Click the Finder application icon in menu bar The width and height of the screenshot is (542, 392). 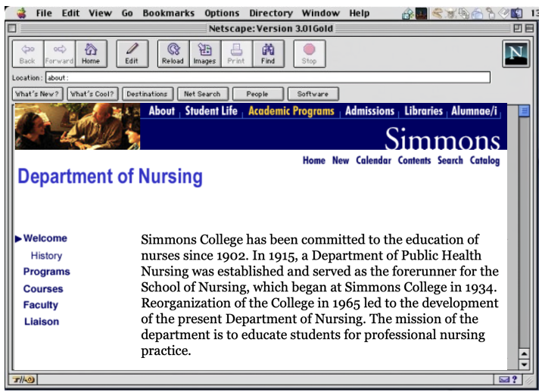click(516, 14)
